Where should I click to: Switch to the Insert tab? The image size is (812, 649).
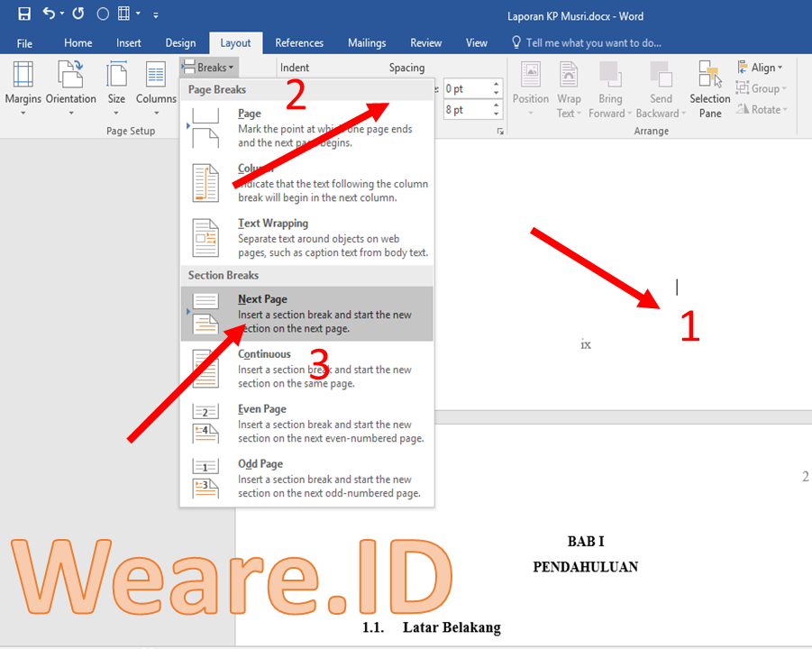point(129,43)
